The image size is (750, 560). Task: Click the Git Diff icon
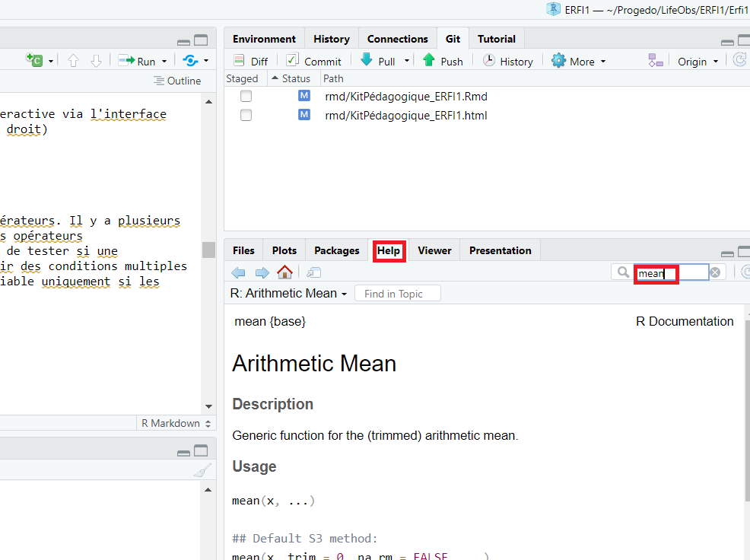pos(240,61)
